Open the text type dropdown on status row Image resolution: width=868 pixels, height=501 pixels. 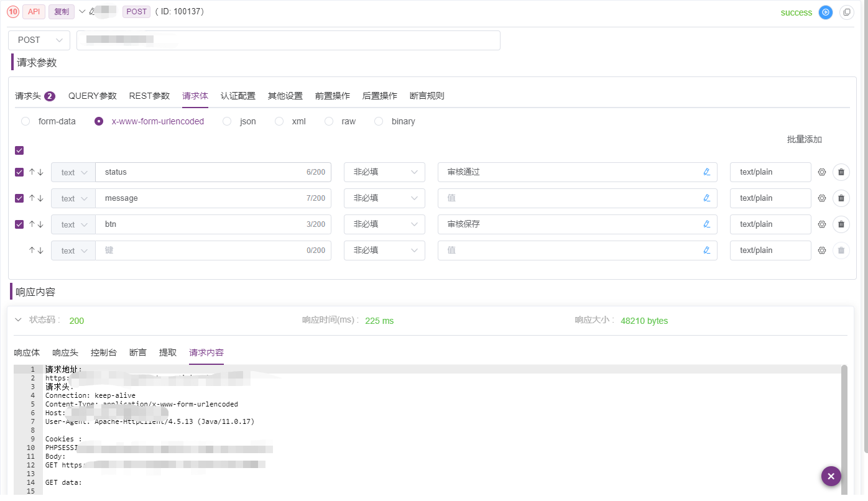[x=73, y=172]
